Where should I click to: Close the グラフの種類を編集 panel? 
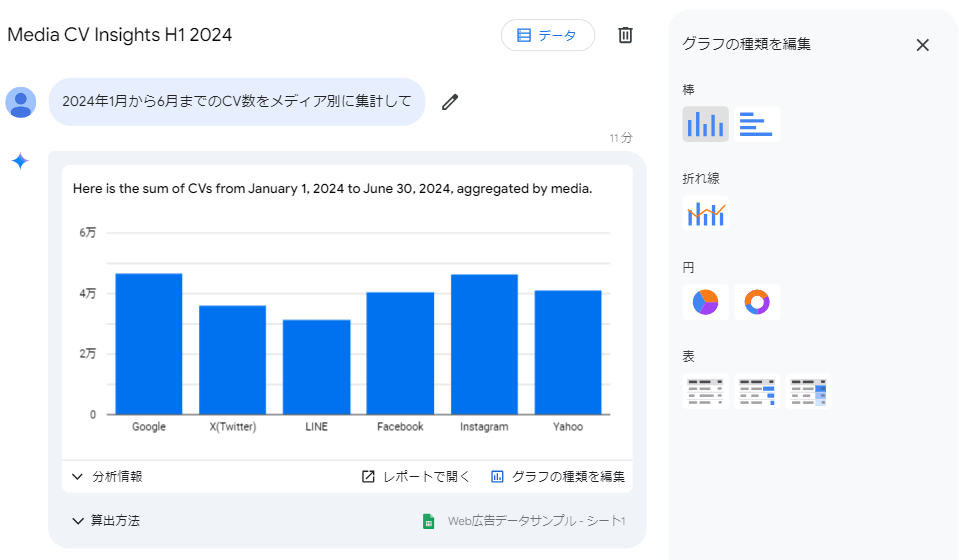point(922,45)
